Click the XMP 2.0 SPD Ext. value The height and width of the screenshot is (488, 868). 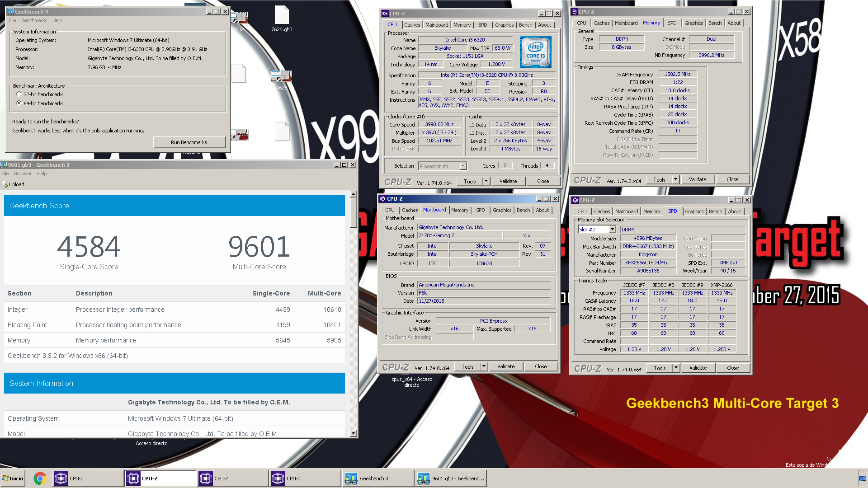[728, 263]
